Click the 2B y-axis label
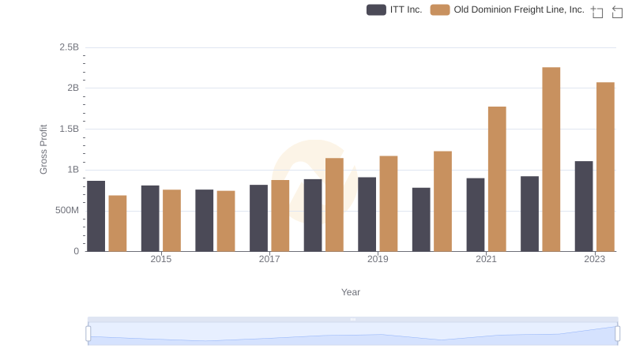 pos(73,88)
